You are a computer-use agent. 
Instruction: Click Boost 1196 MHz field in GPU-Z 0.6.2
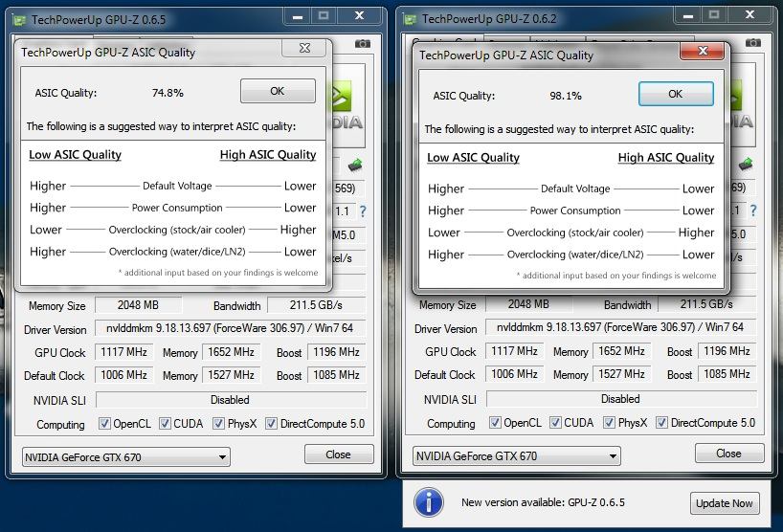pyautogui.click(x=727, y=351)
